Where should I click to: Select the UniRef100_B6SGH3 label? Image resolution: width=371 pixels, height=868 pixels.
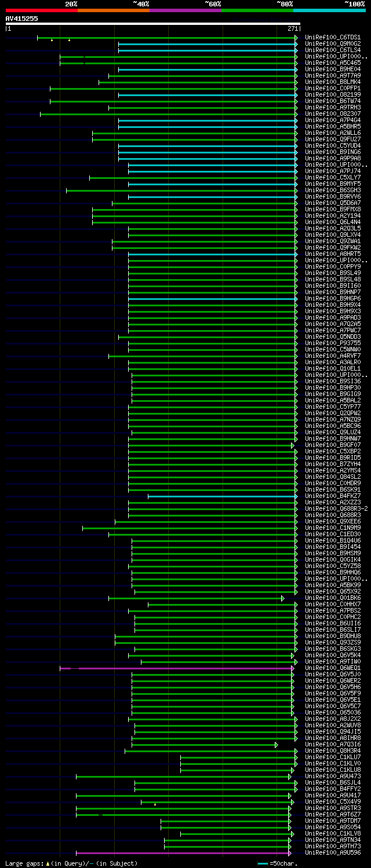coord(332,191)
